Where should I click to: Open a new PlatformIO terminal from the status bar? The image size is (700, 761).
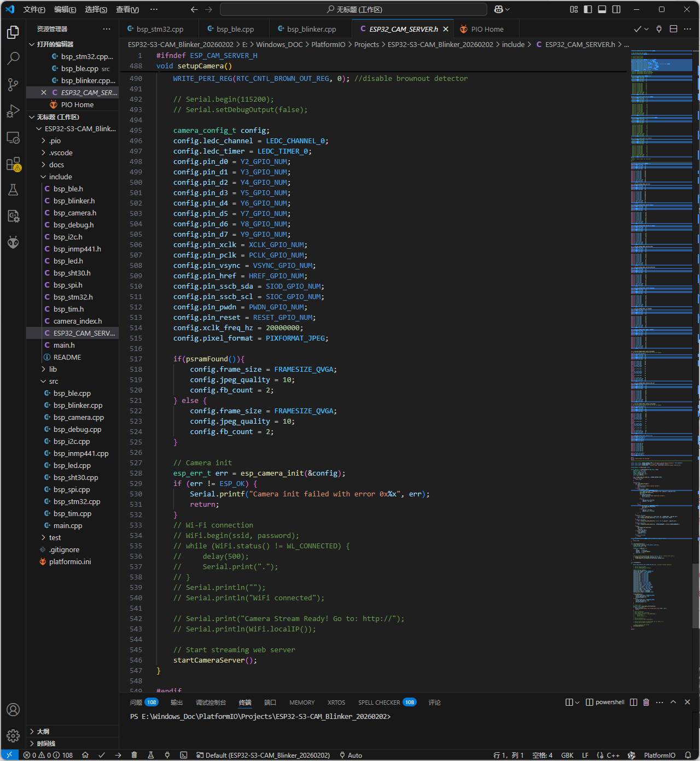(184, 755)
